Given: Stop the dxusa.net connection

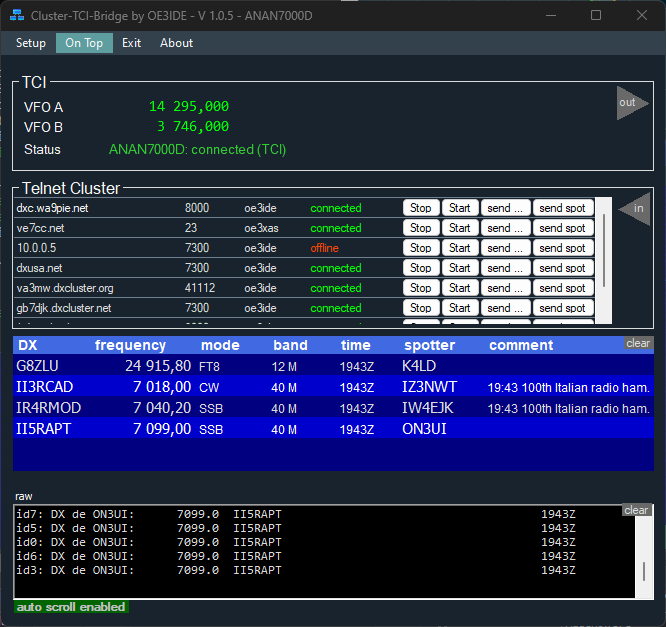Looking at the screenshot, I should (x=420, y=268).
